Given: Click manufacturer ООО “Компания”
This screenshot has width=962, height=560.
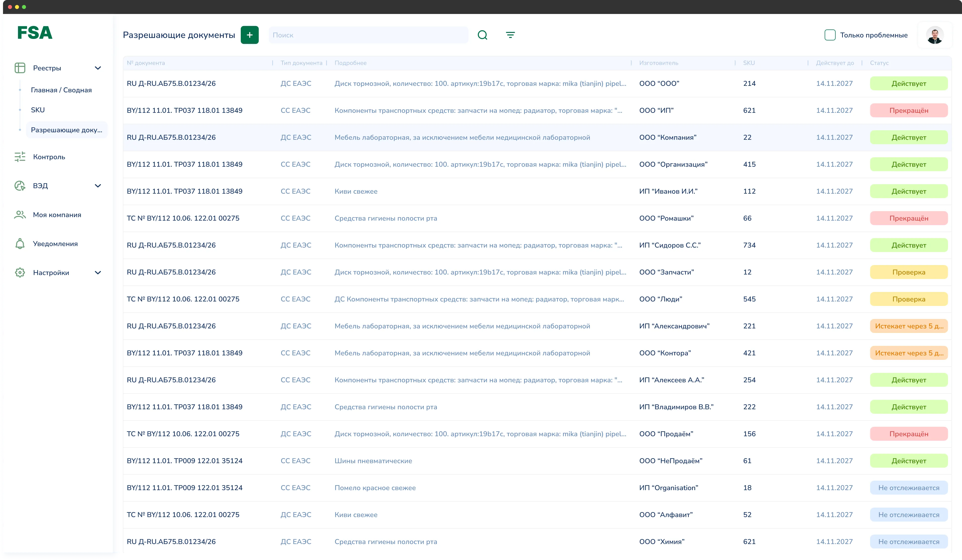Looking at the screenshot, I should tap(668, 137).
